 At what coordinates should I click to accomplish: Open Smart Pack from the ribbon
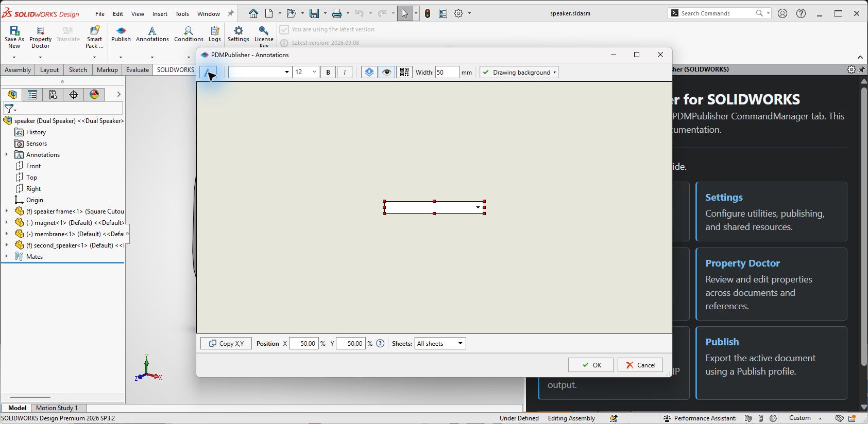(94, 37)
